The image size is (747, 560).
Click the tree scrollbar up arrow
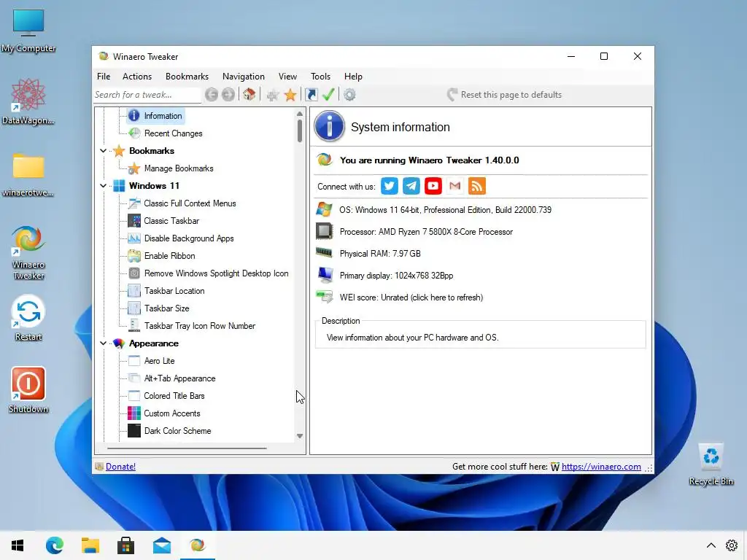coord(300,114)
